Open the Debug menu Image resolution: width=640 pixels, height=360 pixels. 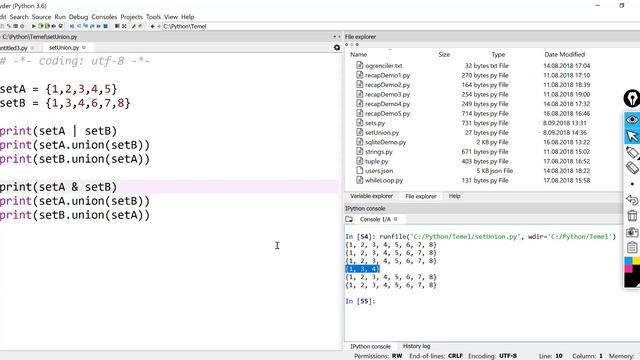(78, 17)
